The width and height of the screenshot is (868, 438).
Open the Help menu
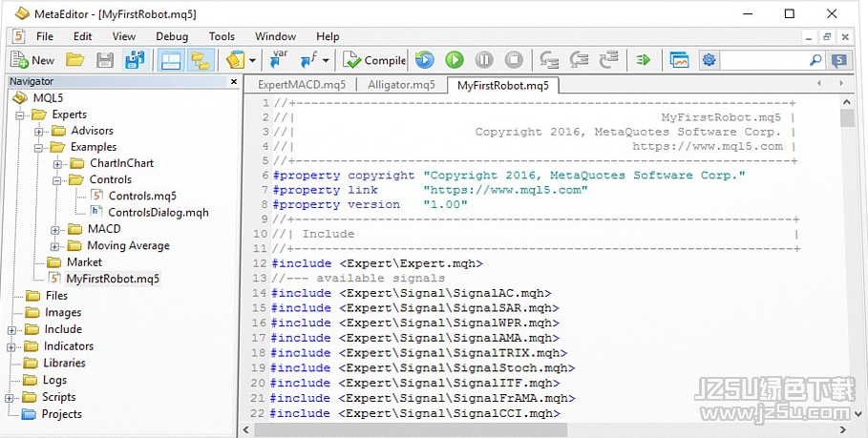click(x=328, y=36)
